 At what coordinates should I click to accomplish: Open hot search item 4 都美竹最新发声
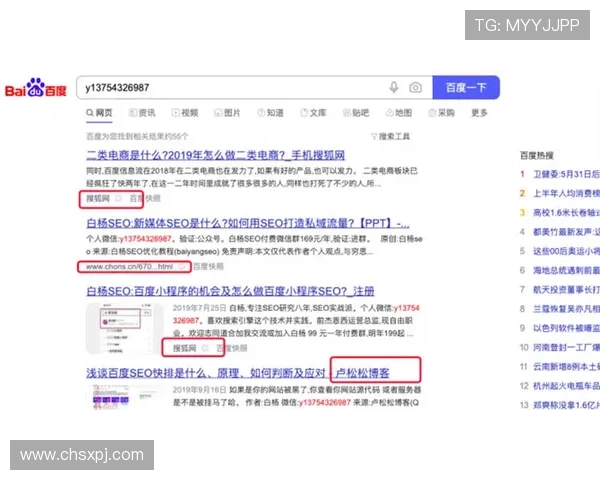566,232
